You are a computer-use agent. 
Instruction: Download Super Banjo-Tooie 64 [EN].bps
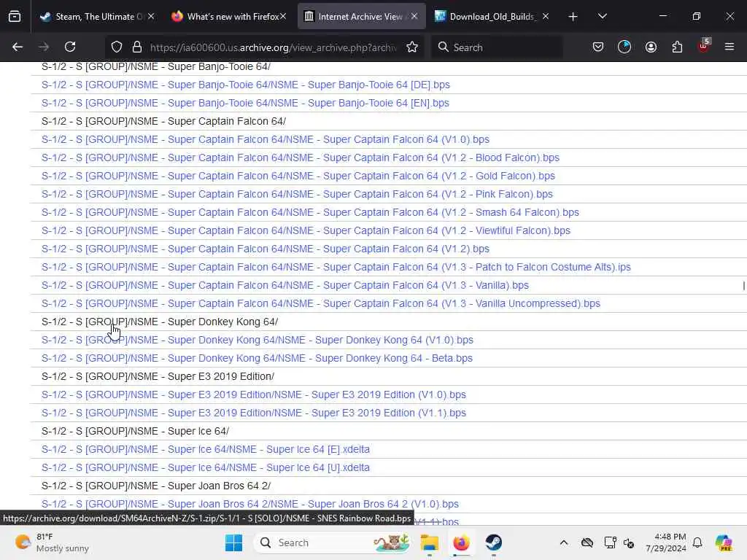coord(245,103)
